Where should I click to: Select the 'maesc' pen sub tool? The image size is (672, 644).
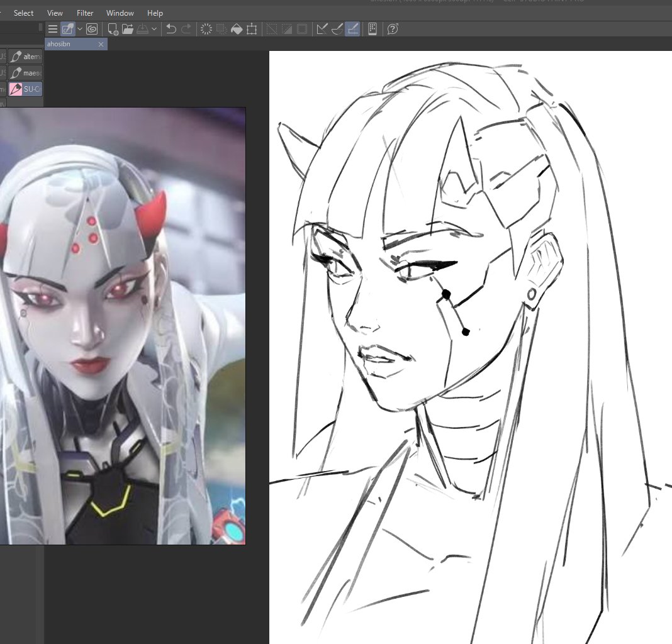click(25, 73)
